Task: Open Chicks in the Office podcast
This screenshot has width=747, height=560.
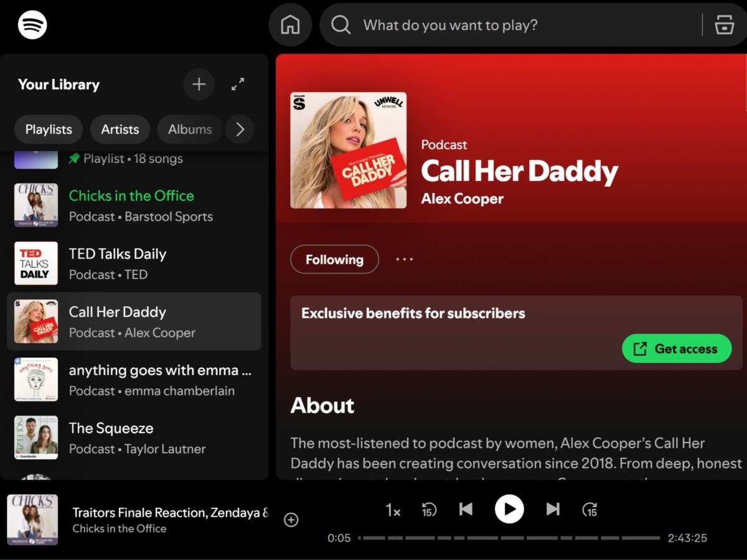Action: [x=134, y=206]
